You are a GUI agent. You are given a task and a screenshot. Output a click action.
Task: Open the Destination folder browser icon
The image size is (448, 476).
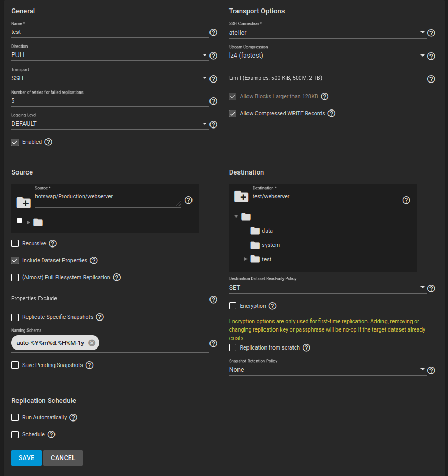(241, 197)
